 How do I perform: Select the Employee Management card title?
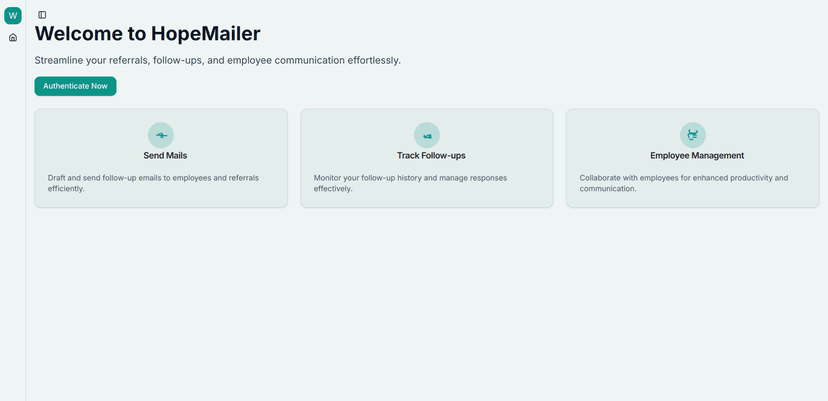point(697,156)
